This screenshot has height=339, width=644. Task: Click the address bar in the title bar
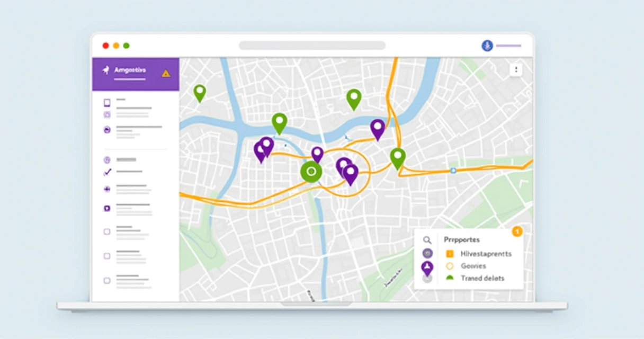pos(312,46)
